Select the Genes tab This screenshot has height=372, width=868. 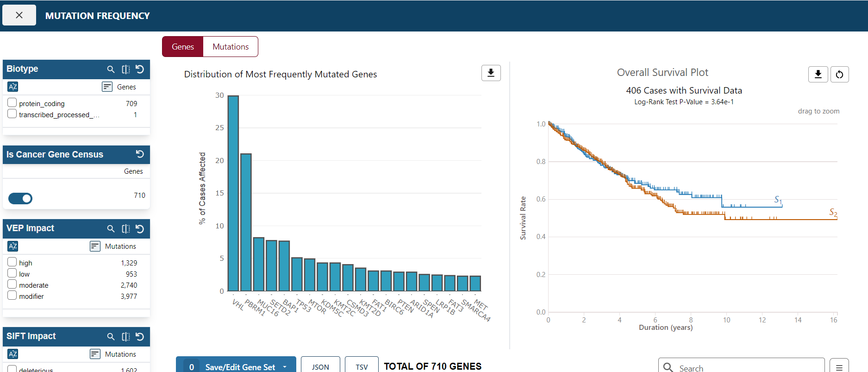[183, 47]
